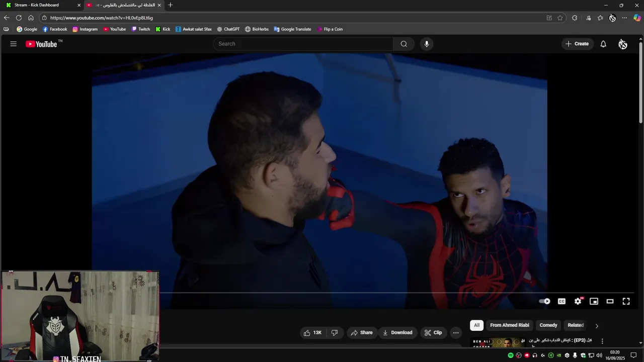Open Edge settings and more menu
Image resolution: width=644 pixels, height=362 pixels.
point(624,18)
